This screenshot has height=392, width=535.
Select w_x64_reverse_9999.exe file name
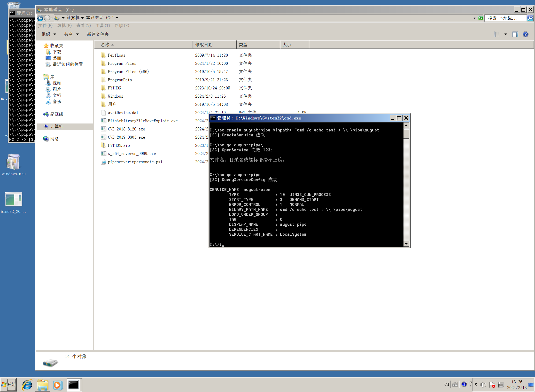[x=132, y=154]
